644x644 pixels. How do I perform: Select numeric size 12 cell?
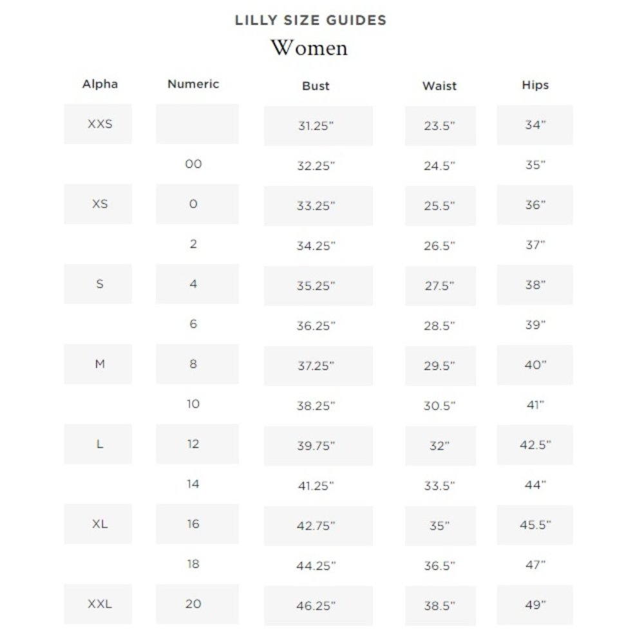click(197, 444)
